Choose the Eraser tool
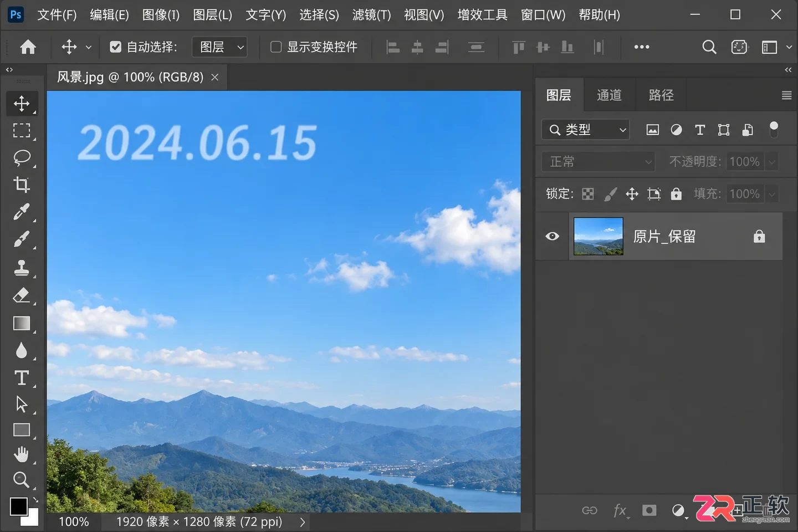The width and height of the screenshot is (798, 532). coord(22,295)
